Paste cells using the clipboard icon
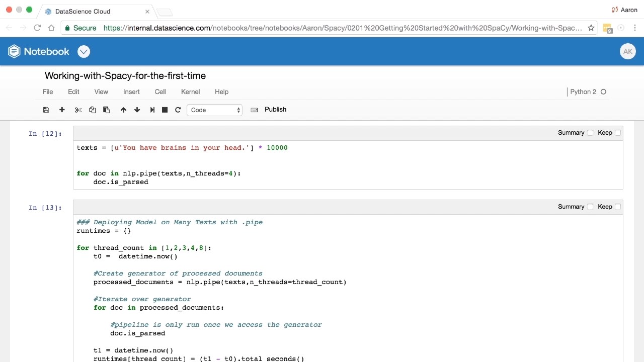This screenshot has width=644, height=362. pyautogui.click(x=106, y=110)
